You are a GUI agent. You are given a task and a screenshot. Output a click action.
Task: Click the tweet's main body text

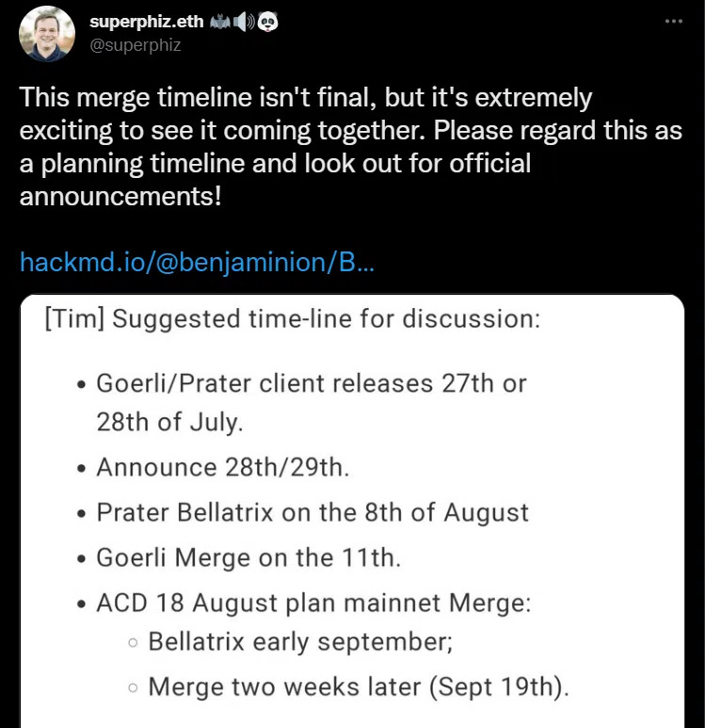351,147
